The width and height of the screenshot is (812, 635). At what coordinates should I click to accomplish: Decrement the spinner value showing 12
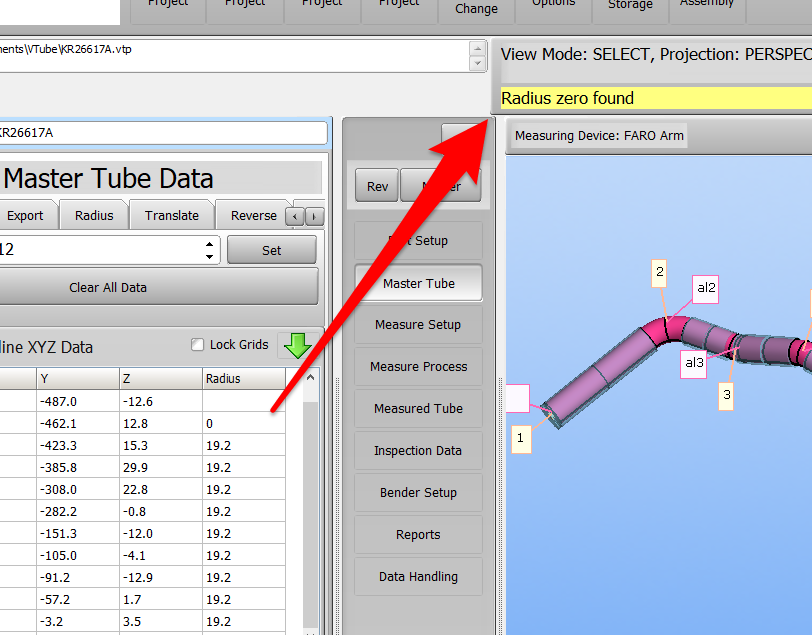point(209,256)
